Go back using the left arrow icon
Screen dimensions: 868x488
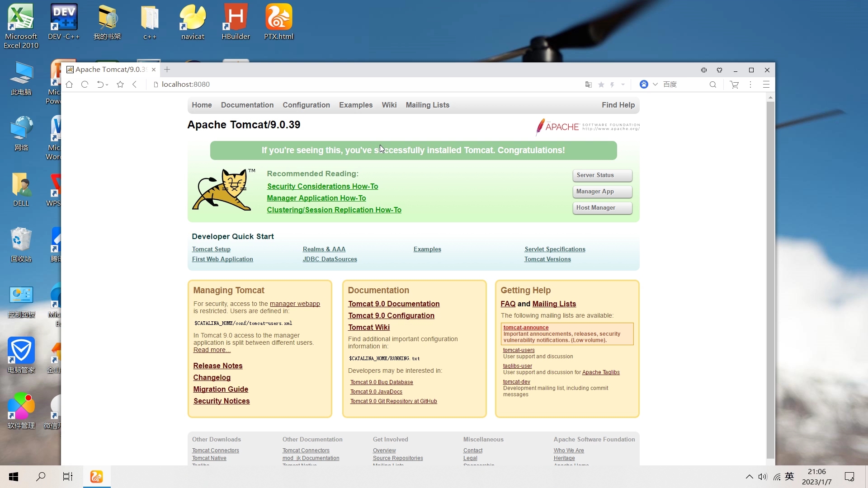coord(135,84)
